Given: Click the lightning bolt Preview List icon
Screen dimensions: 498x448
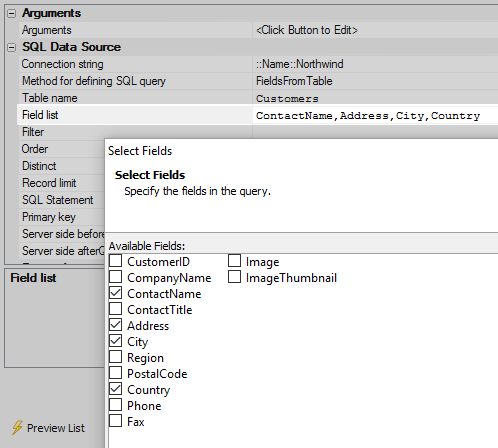Looking at the screenshot, I should coord(17,428).
